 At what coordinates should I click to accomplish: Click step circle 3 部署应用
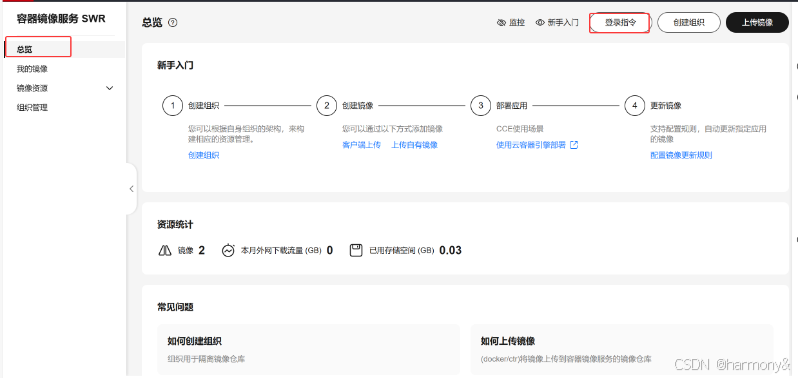click(x=480, y=106)
